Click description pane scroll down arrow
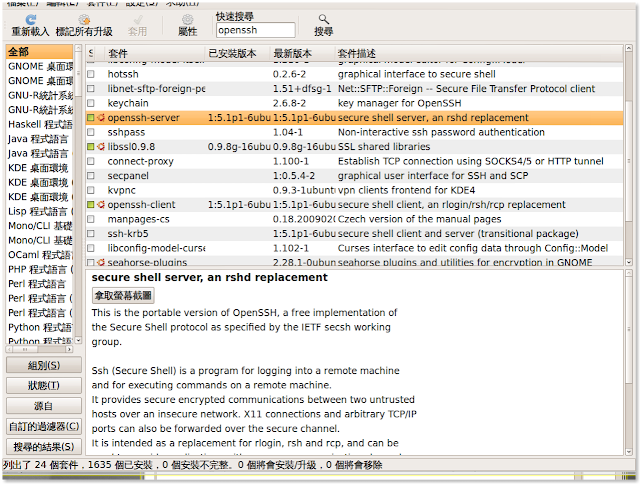Screen dimensions: 640x484 [x=629, y=451]
